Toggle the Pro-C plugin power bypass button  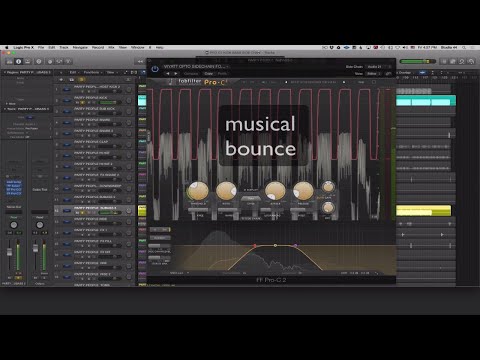click(x=155, y=69)
